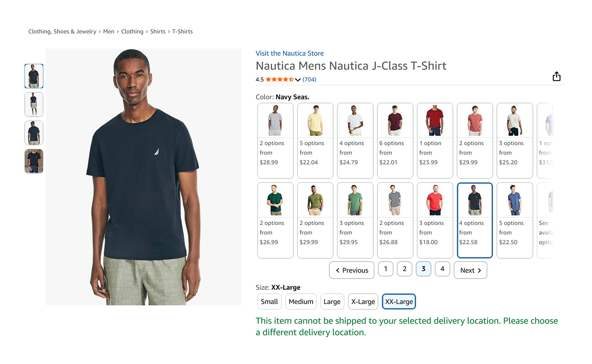Choose the maroon shirt from $22.01
This screenshot has width=592, height=364.
[395, 140]
